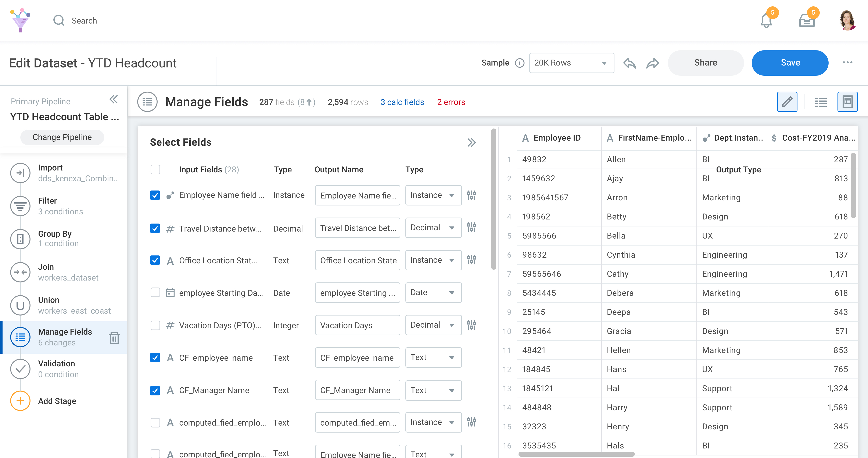Click the pencil edit icon

click(x=787, y=102)
